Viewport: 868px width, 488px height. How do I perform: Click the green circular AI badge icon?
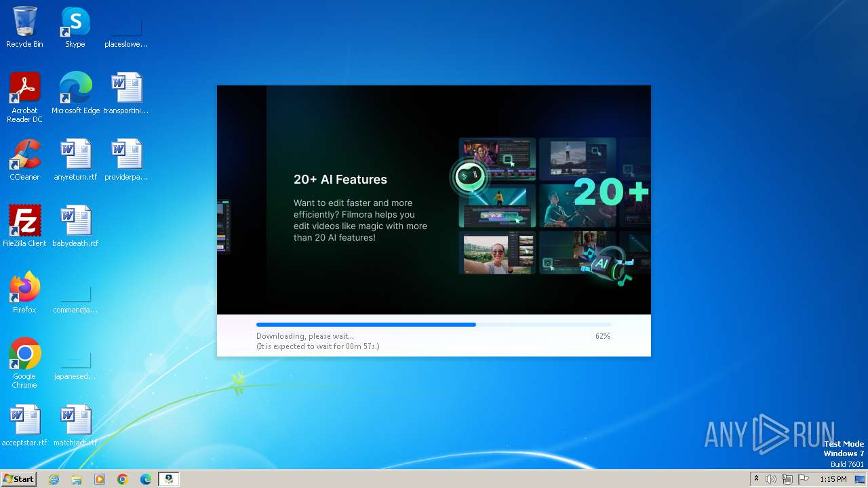click(x=469, y=176)
